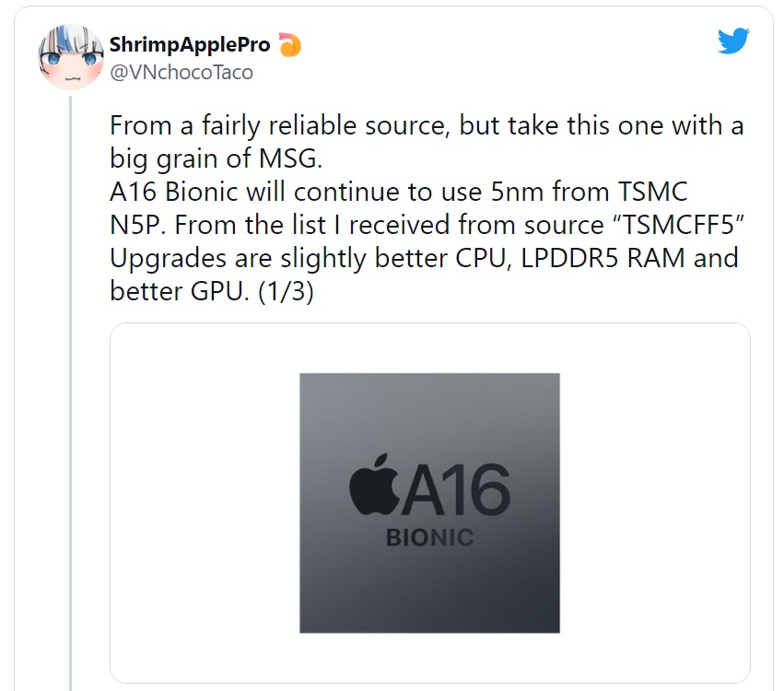The width and height of the screenshot is (784, 691).
Task: Select the ShrimpApplePro display name
Action: pyautogui.click(x=190, y=44)
